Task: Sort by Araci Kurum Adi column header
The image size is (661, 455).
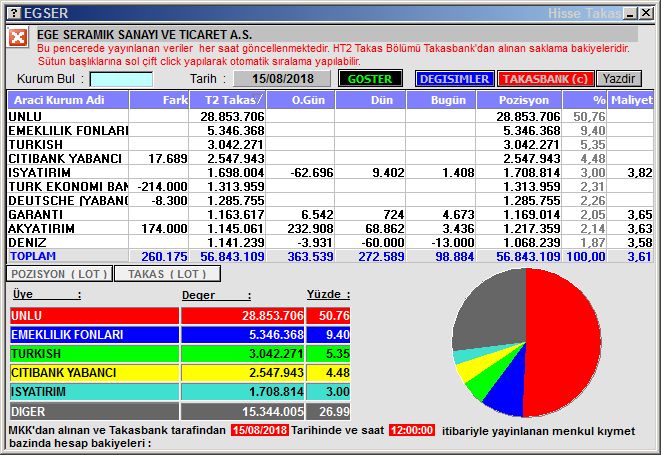Action: click(68, 100)
